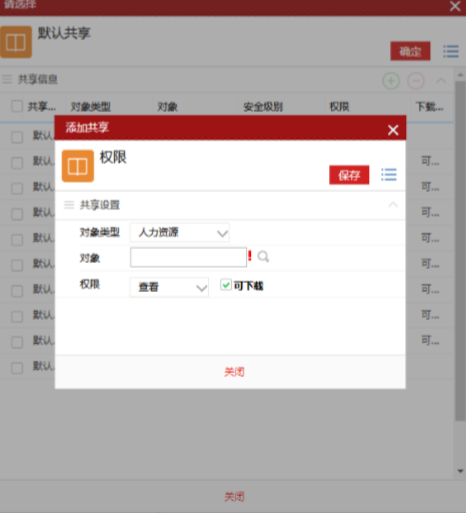Click the 权限 column header in table
466x513 pixels.
[339, 107]
